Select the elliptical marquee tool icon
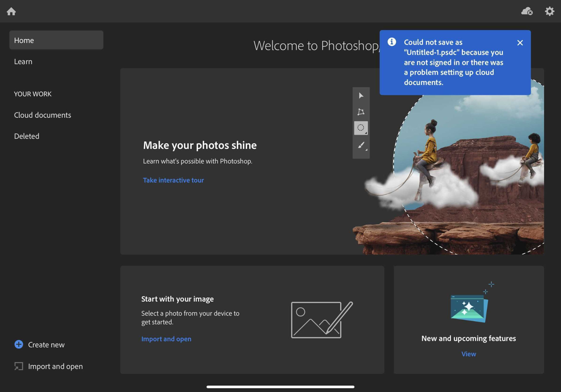The width and height of the screenshot is (561, 392). tap(361, 128)
